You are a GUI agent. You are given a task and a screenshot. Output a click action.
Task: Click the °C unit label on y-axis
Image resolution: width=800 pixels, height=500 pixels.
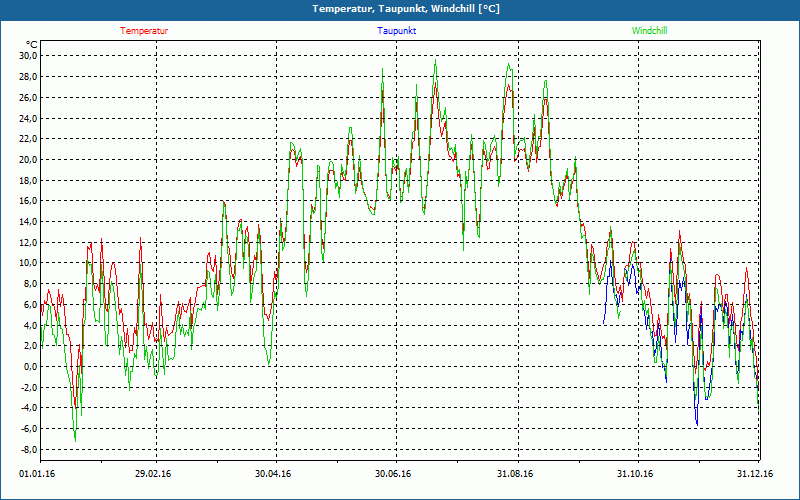point(32,44)
